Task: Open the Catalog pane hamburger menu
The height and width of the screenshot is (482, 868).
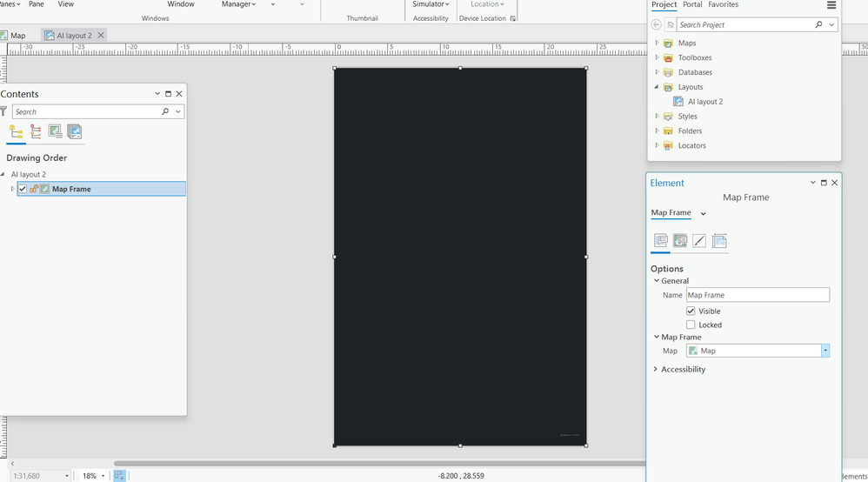Action: [x=831, y=5]
